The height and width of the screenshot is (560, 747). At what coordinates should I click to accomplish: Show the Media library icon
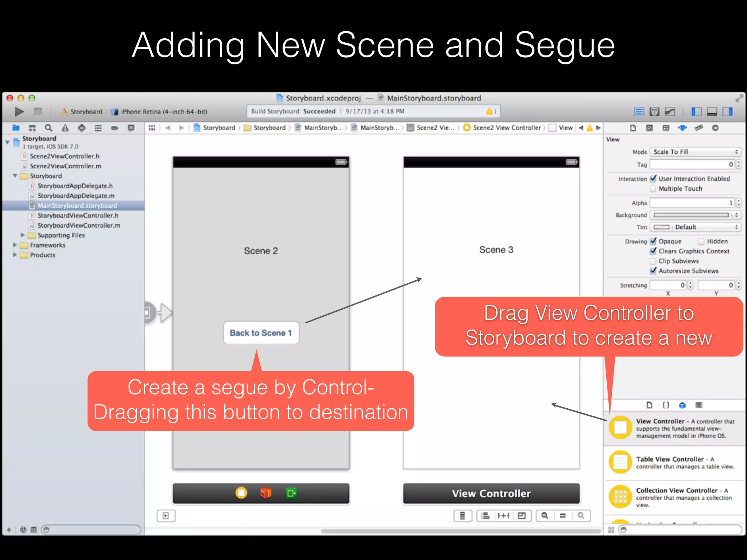699,405
